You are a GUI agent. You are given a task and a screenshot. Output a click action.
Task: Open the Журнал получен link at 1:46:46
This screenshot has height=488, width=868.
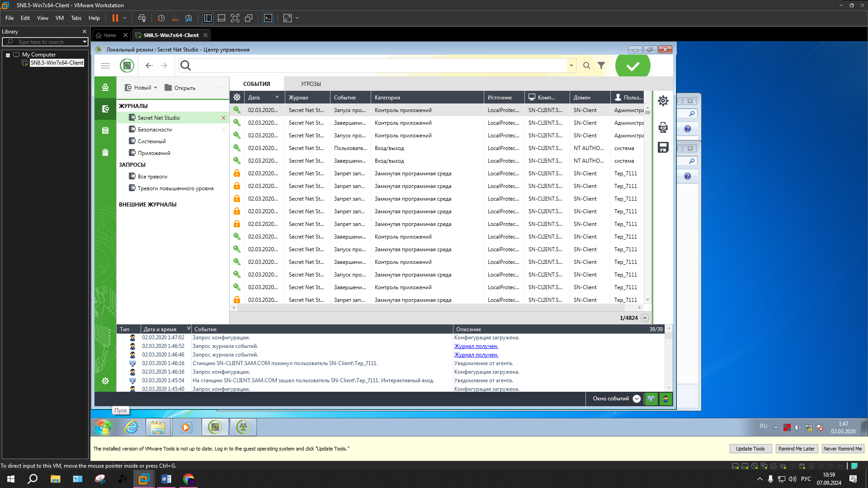pyautogui.click(x=476, y=355)
